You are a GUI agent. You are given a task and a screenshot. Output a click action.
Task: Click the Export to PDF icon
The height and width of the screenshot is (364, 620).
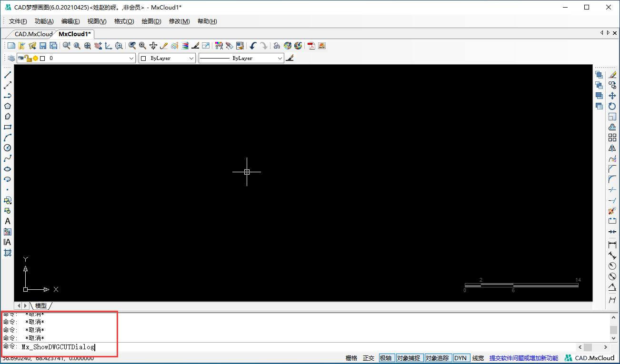click(311, 46)
